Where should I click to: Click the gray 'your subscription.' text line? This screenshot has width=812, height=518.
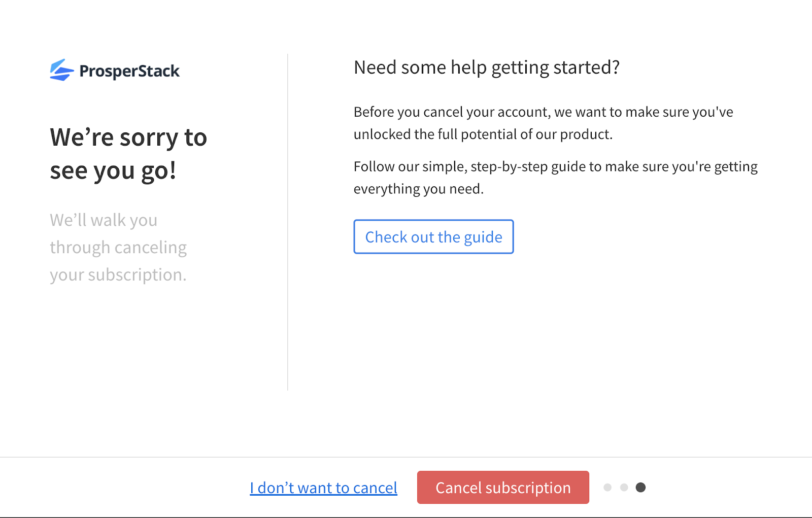coord(118,275)
